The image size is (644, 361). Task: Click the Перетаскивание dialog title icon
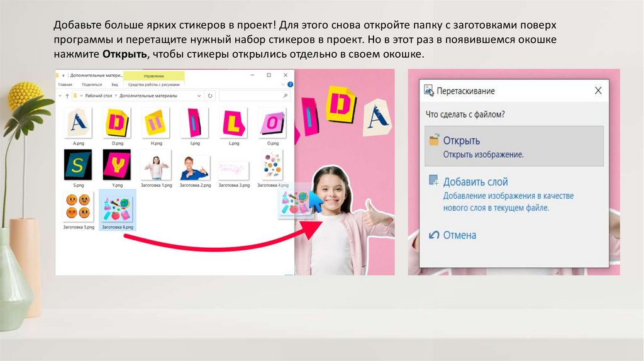point(429,91)
